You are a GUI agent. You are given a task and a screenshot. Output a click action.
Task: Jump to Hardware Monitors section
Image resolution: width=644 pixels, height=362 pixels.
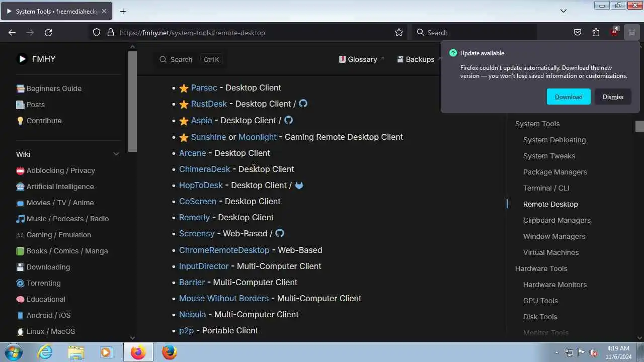(554, 285)
